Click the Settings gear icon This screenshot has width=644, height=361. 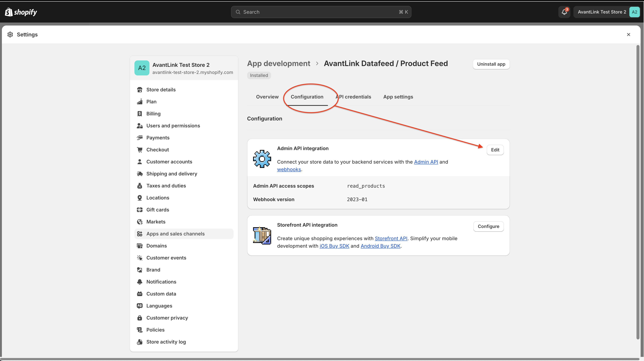[x=10, y=35]
